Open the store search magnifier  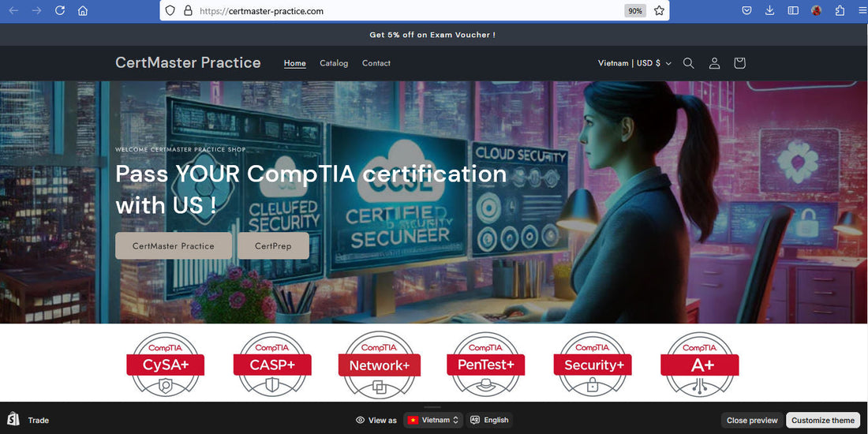coord(688,63)
